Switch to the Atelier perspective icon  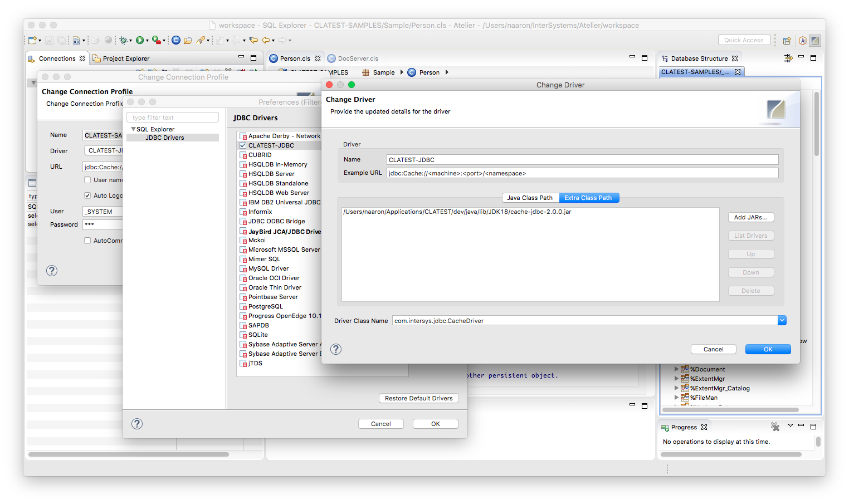(x=803, y=40)
